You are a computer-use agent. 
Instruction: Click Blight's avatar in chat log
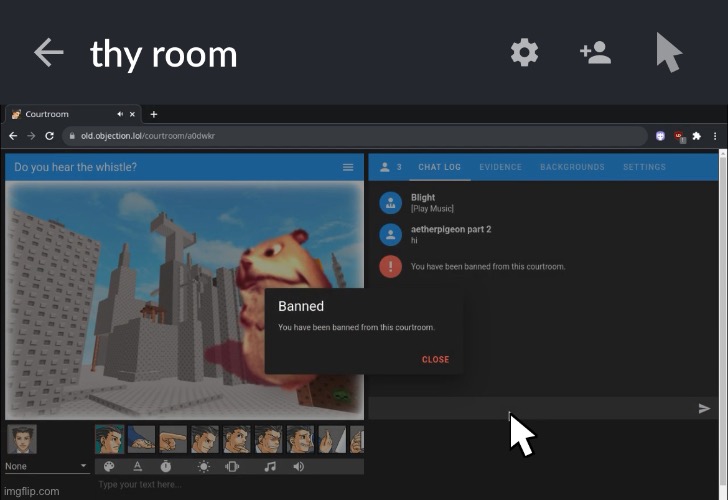[390, 203]
